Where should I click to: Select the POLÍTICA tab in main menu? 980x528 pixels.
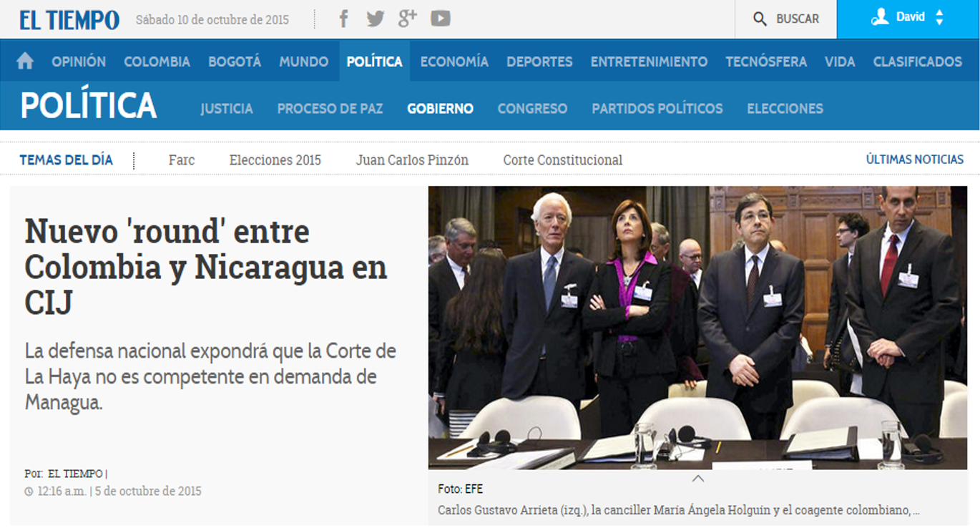[x=375, y=62]
